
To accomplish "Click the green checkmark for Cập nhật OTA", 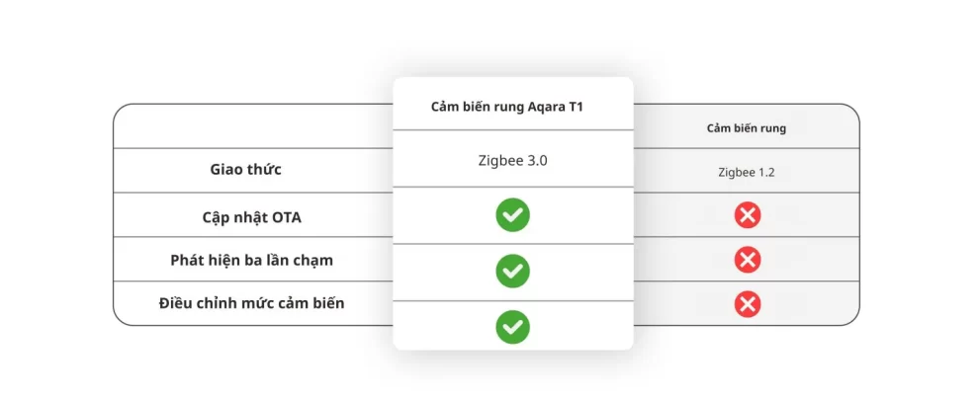I will [x=512, y=214].
